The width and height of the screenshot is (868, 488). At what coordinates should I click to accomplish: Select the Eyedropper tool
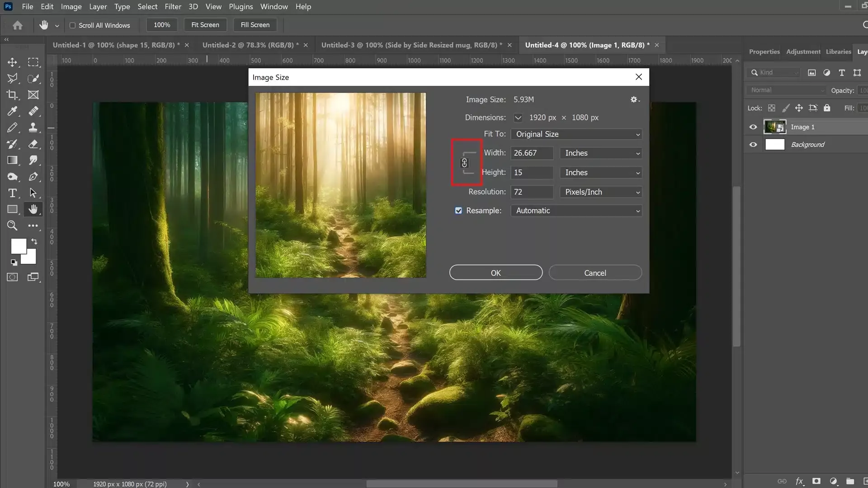pyautogui.click(x=12, y=111)
